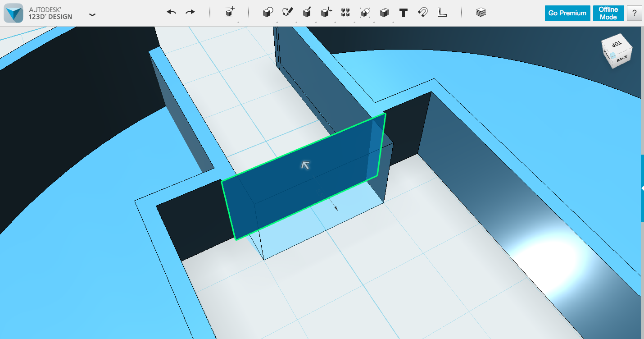Undo the last action
Viewport: 644px width, 339px height.
(171, 12)
